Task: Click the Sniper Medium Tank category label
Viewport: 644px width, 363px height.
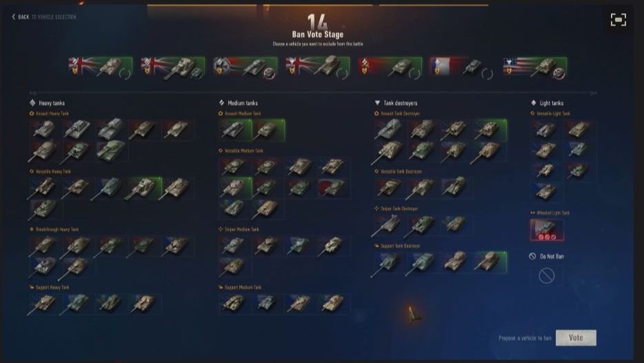Action: click(x=241, y=229)
